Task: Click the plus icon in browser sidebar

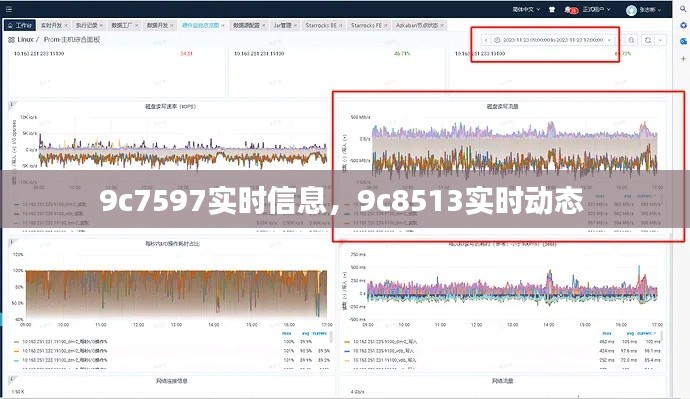Action: 683,58
